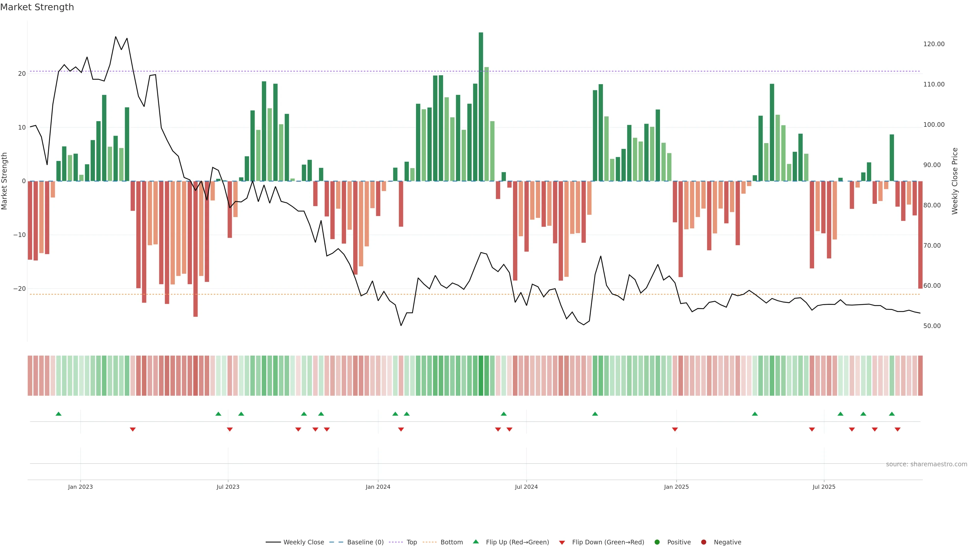Click the Jan 2024 x-axis label

click(378, 487)
